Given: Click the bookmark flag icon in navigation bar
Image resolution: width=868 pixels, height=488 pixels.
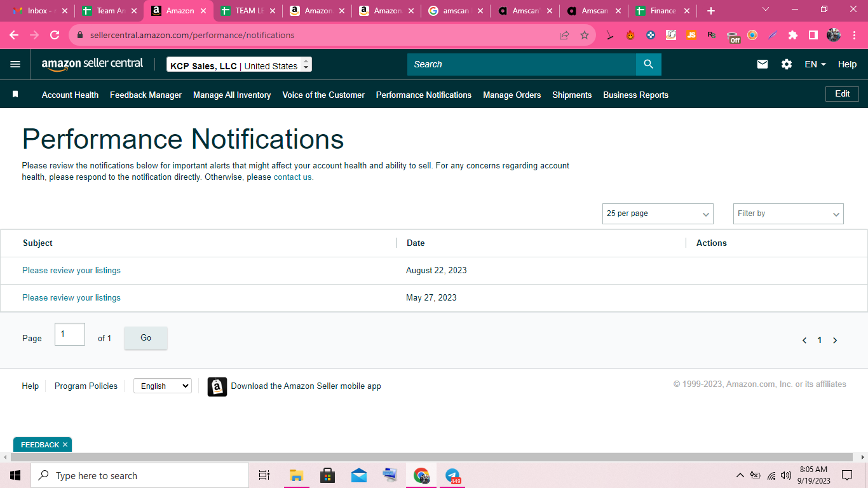Looking at the screenshot, I should pos(15,94).
